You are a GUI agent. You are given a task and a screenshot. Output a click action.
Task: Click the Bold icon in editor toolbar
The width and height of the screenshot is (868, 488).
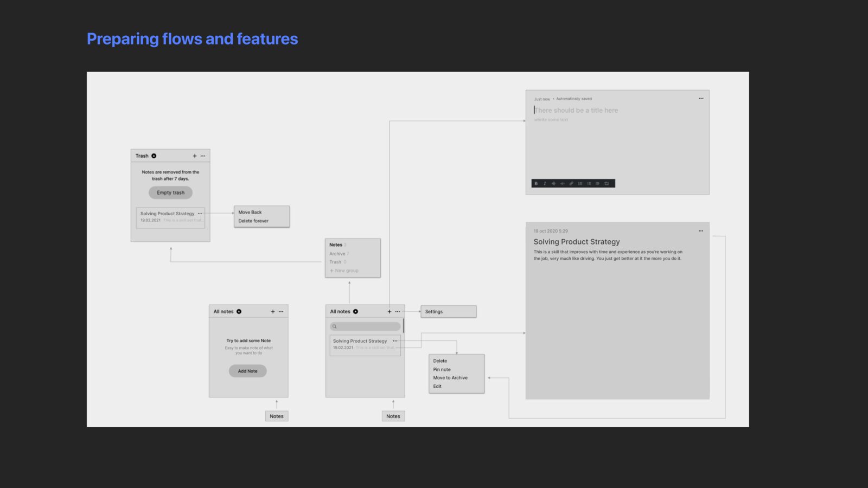coord(536,183)
